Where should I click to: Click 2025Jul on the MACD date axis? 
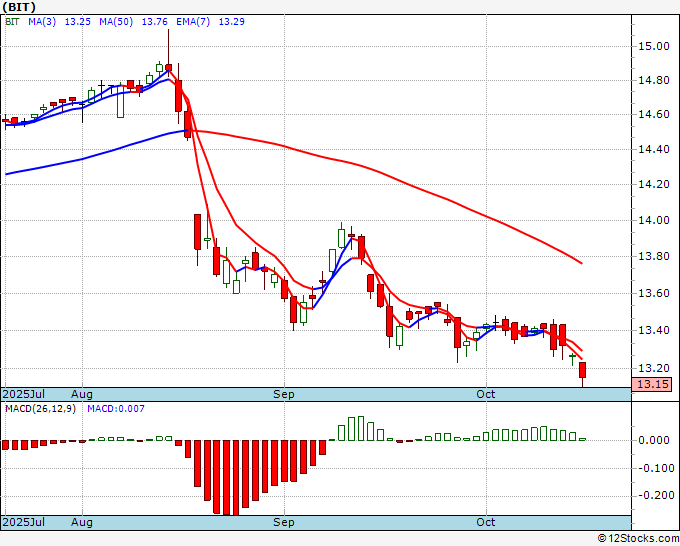[24, 522]
